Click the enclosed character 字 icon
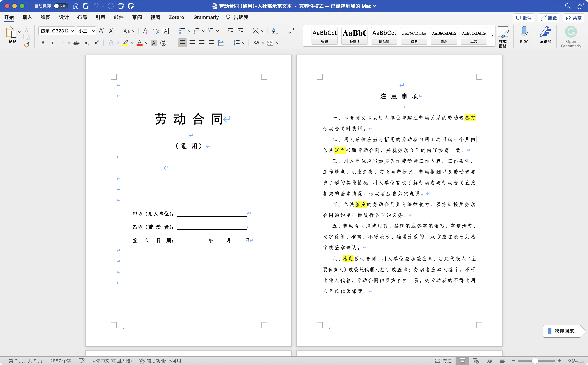The image size is (588, 365). tap(164, 43)
